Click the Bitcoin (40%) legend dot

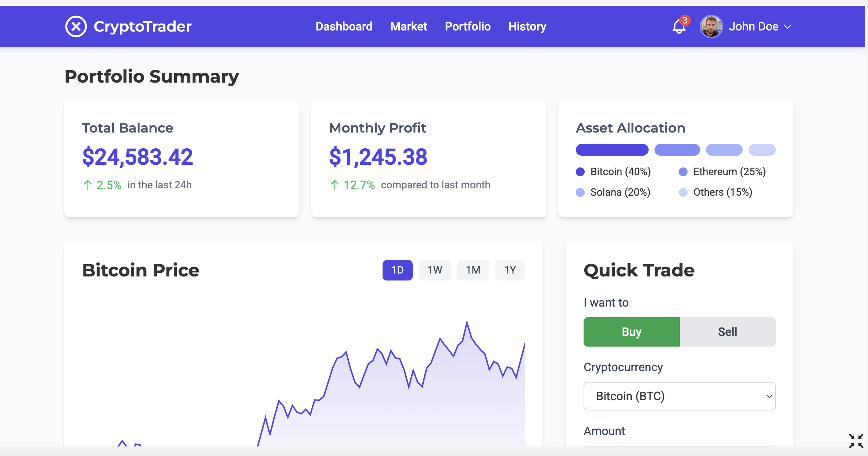tap(580, 172)
